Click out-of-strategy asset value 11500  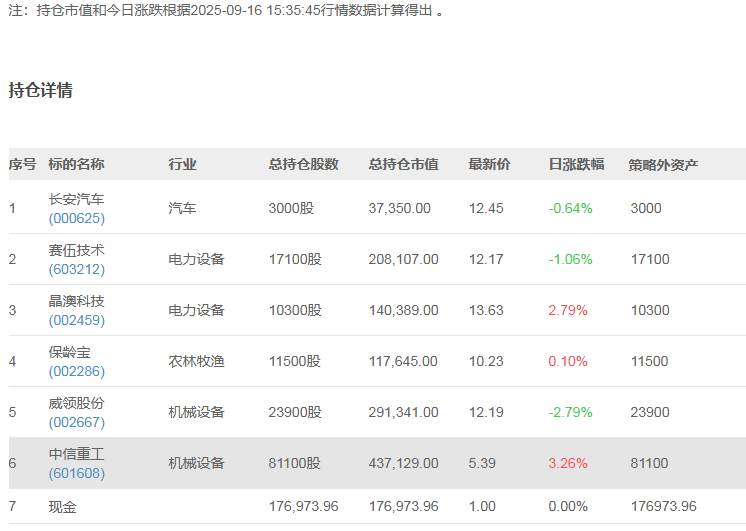coord(650,361)
